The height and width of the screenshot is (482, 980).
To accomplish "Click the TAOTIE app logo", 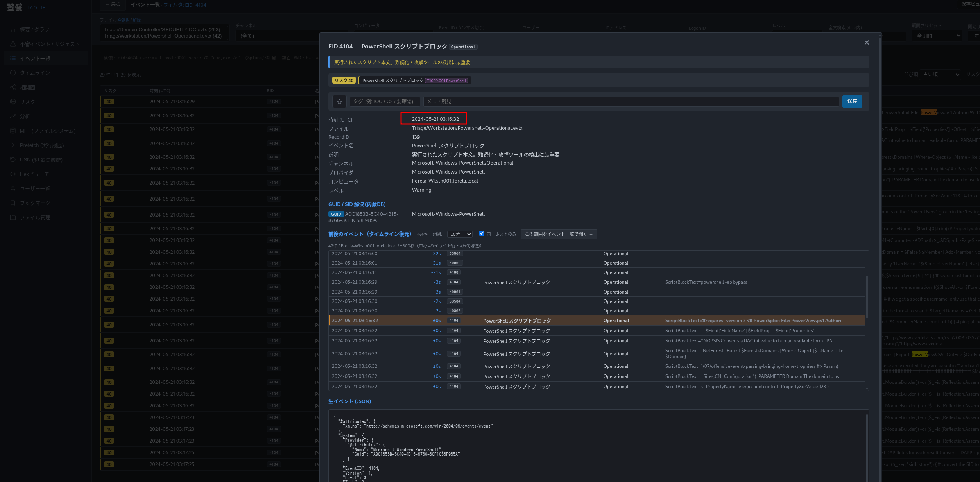I will click(x=26, y=7).
